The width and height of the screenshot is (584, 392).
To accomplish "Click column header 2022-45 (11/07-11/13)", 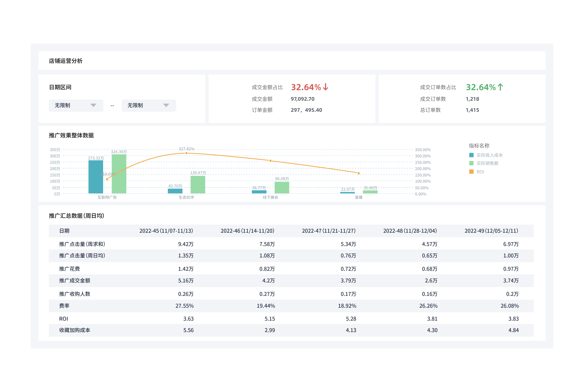I will 166,231.
